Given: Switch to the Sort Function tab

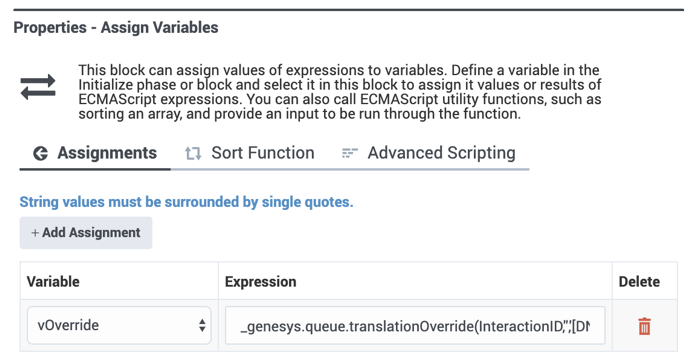Looking at the screenshot, I should coord(250,153).
